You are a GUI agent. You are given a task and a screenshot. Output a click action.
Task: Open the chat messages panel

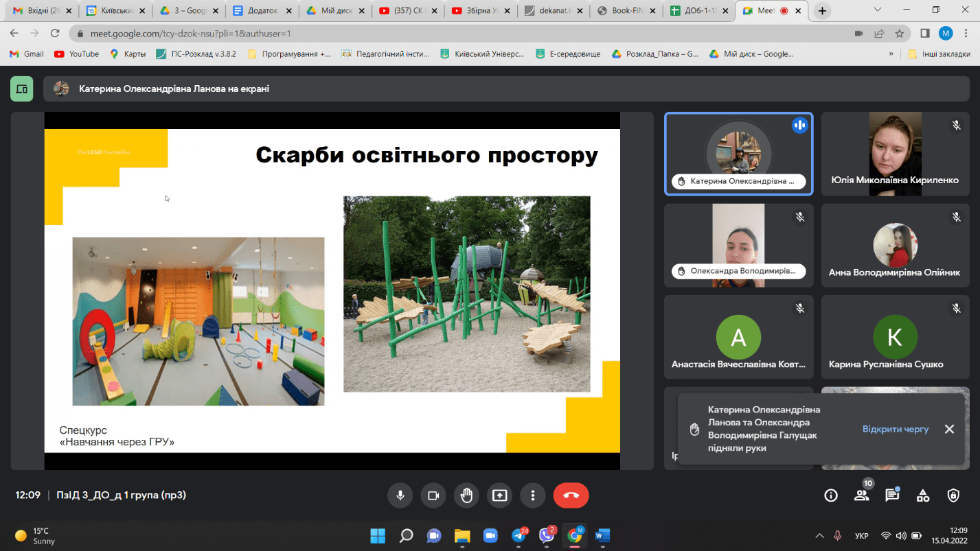click(x=892, y=495)
